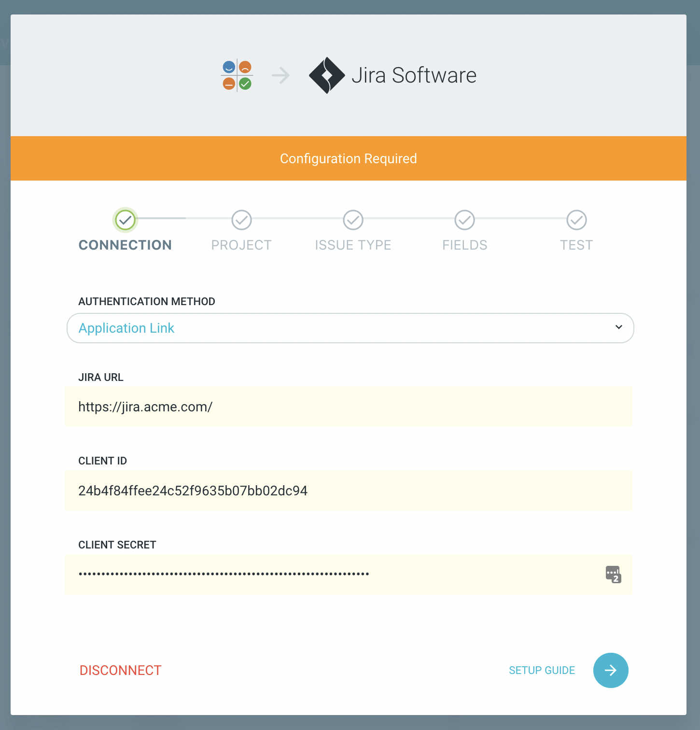Viewport: 700px width, 730px height.
Task: Click into the Jira URL field
Action: pos(349,407)
